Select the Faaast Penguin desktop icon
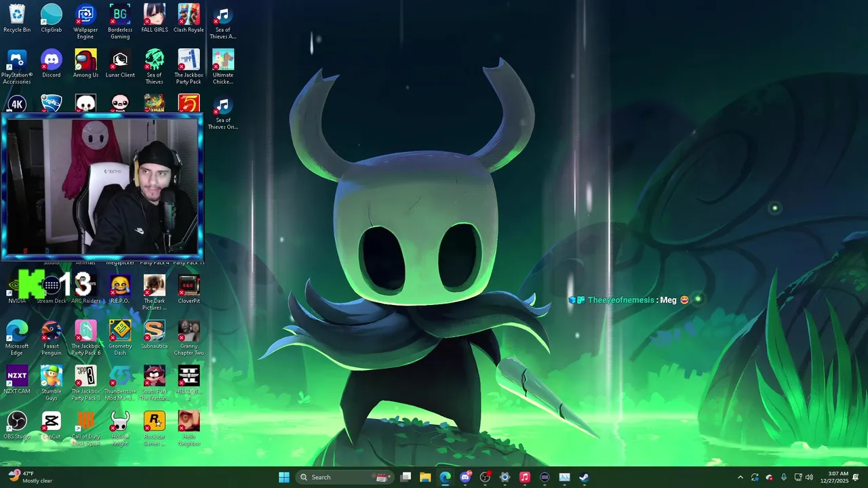The height and width of the screenshot is (488, 868). 52,338
